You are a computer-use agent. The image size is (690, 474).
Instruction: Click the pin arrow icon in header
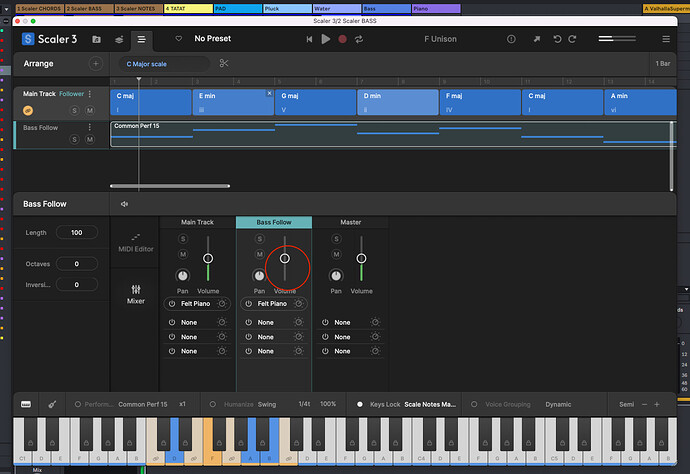point(537,39)
